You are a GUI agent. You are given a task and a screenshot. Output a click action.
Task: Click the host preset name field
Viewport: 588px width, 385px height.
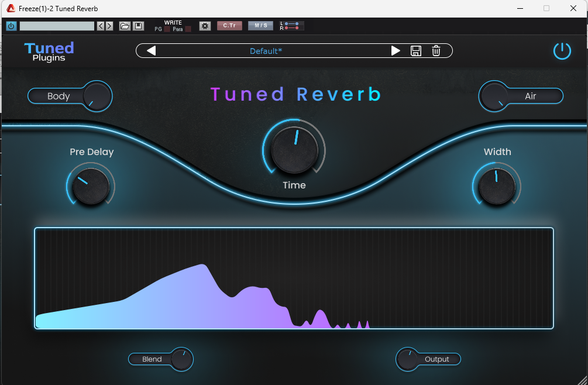click(x=57, y=26)
